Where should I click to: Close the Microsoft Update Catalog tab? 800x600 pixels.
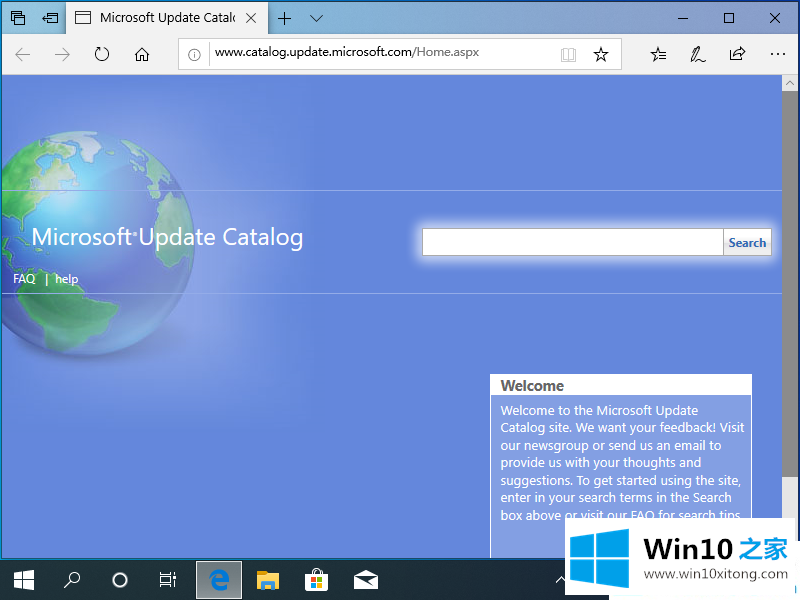click(251, 18)
